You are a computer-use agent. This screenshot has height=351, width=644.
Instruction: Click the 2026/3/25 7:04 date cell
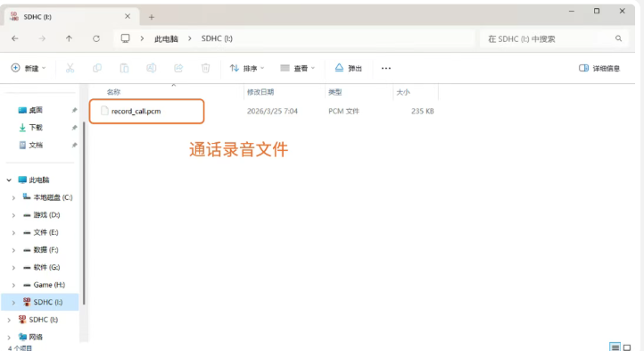(272, 111)
